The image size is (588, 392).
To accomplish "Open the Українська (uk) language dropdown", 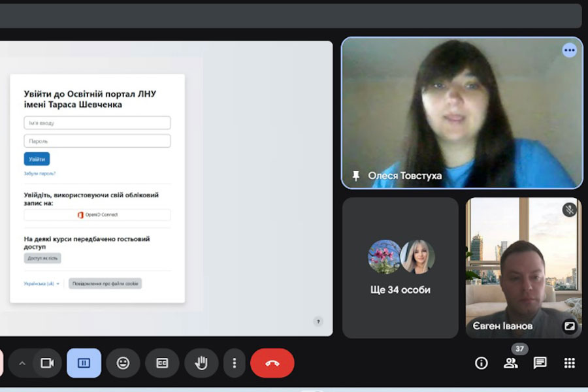I will [42, 284].
